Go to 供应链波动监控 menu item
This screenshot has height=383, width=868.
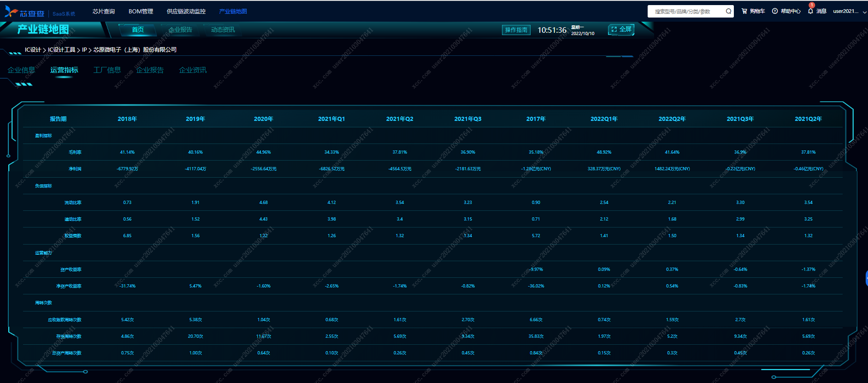coord(186,12)
